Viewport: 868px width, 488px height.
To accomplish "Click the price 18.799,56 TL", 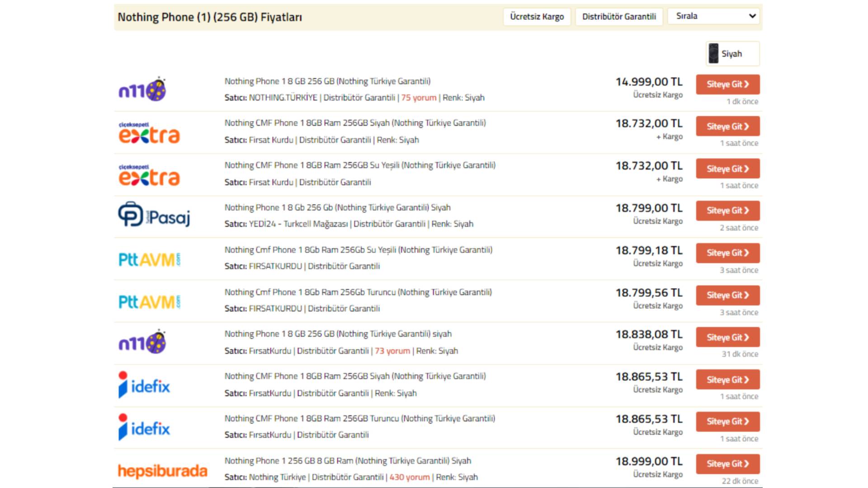I will pyautogui.click(x=649, y=293).
